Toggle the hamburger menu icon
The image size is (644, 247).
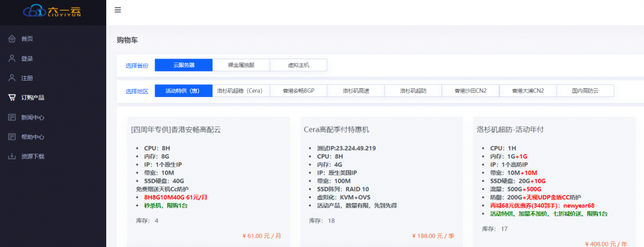(118, 10)
